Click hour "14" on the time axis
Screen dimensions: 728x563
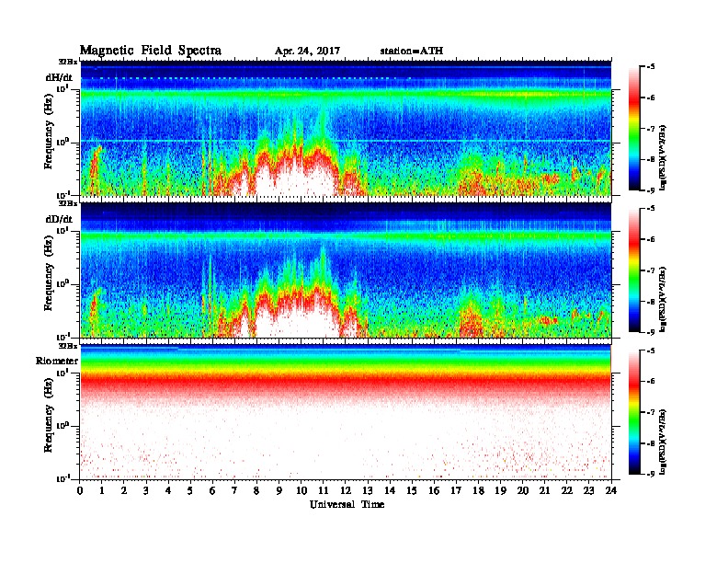click(390, 491)
